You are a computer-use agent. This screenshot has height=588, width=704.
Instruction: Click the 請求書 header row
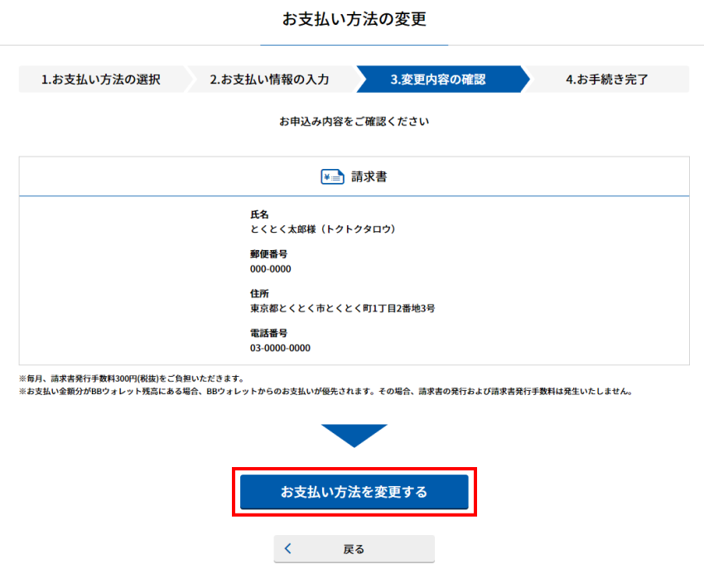coord(354,176)
